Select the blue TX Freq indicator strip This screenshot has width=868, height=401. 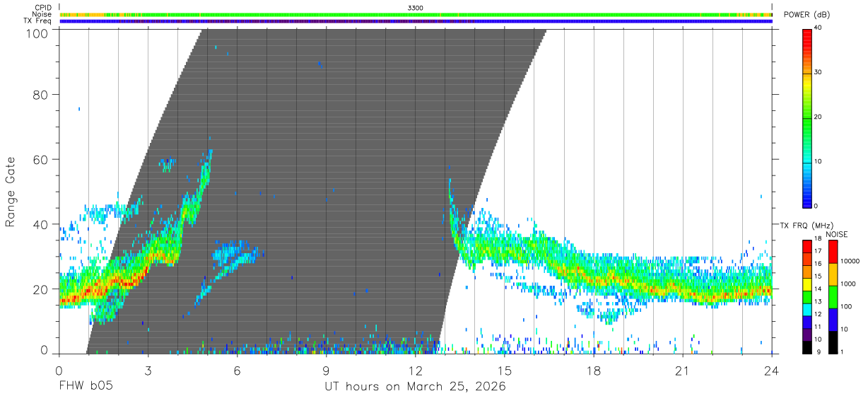pos(416,21)
